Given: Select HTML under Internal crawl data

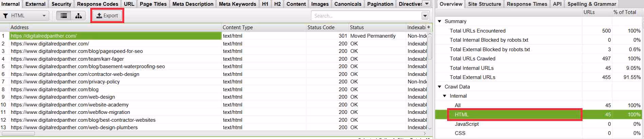Looking at the screenshot, I should point(538,115).
